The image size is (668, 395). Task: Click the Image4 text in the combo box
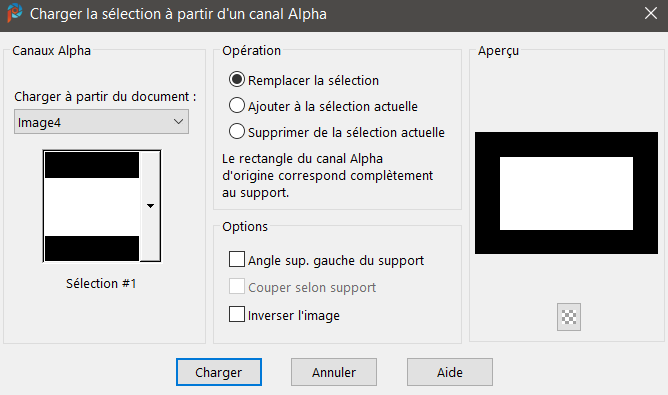(x=39, y=123)
